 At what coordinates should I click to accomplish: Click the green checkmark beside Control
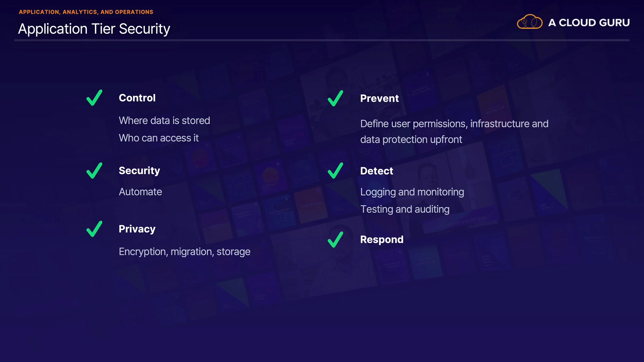click(x=94, y=98)
